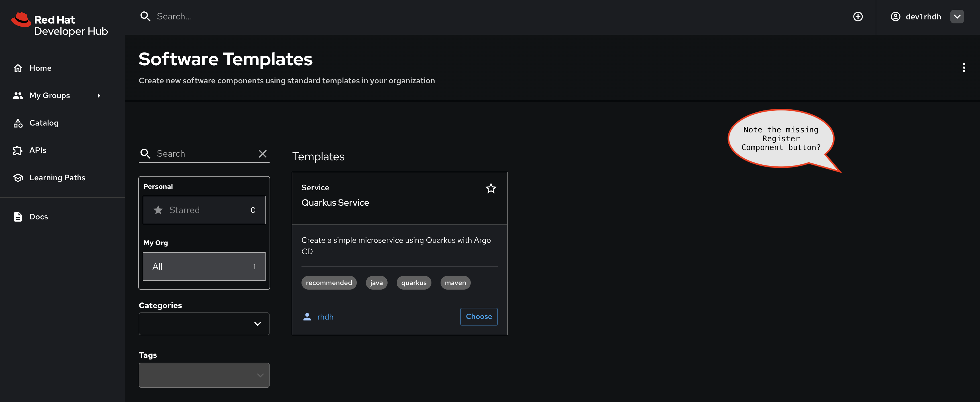
Task: Click the Quarkus Service template title
Action: click(335, 203)
